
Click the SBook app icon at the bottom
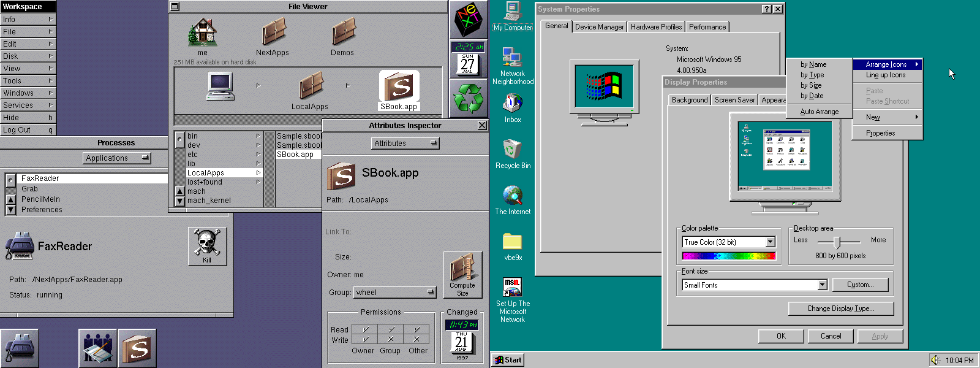137,348
